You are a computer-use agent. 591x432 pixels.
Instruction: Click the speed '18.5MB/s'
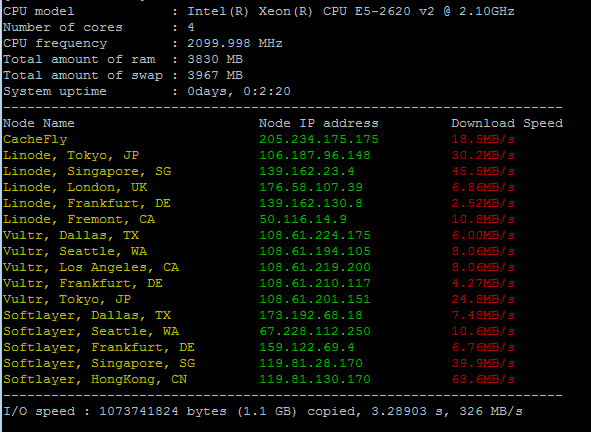(483, 139)
